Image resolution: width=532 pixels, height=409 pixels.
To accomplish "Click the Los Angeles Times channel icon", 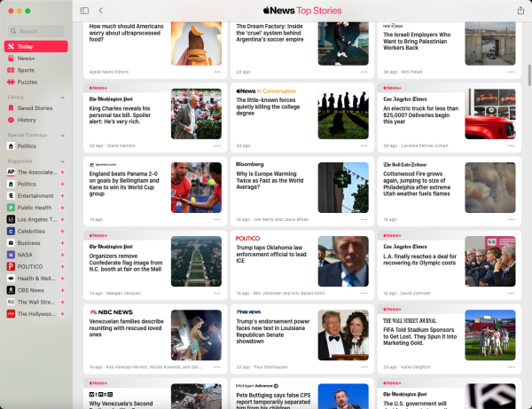I will tap(11, 220).
